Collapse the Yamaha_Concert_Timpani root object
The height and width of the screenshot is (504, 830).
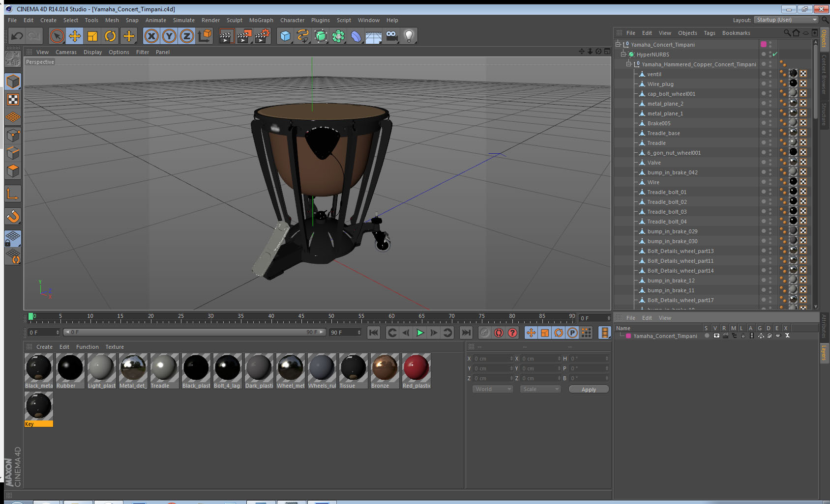(618, 44)
